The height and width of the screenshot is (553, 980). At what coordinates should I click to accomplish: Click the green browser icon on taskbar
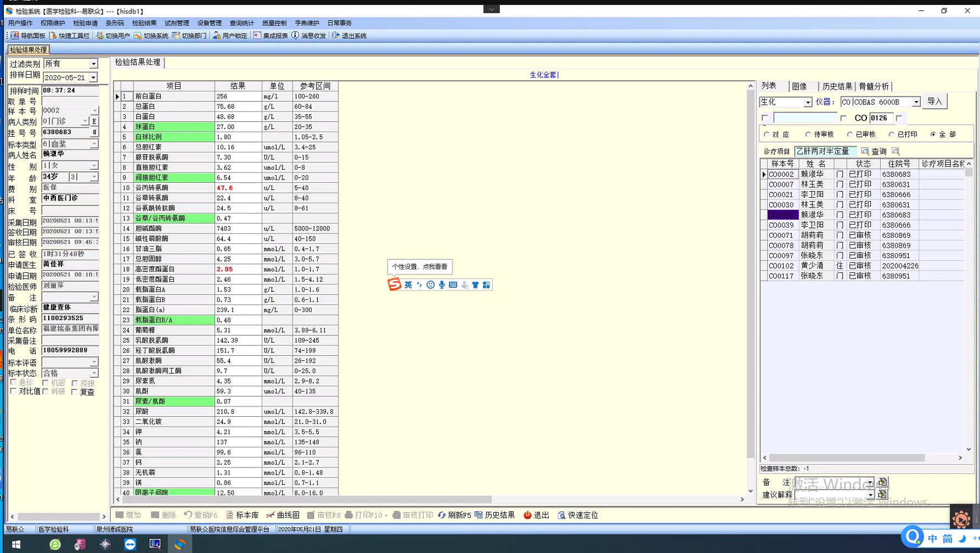tap(55, 544)
